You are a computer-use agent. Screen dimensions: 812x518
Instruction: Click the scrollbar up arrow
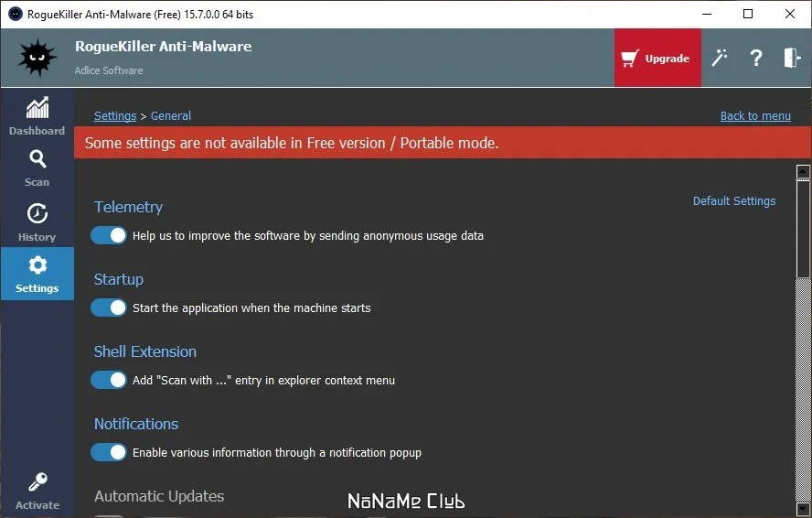pos(803,172)
